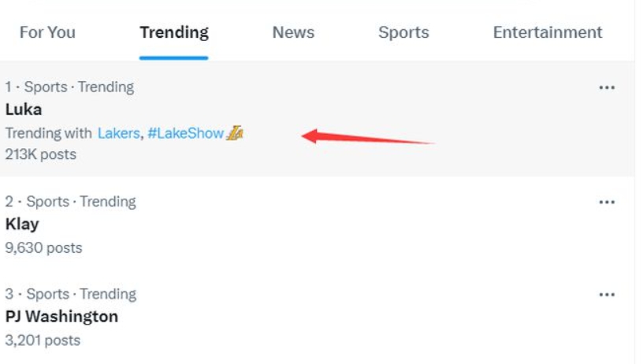Click the 9,630 posts count
The height and width of the screenshot is (364, 643).
(x=43, y=247)
